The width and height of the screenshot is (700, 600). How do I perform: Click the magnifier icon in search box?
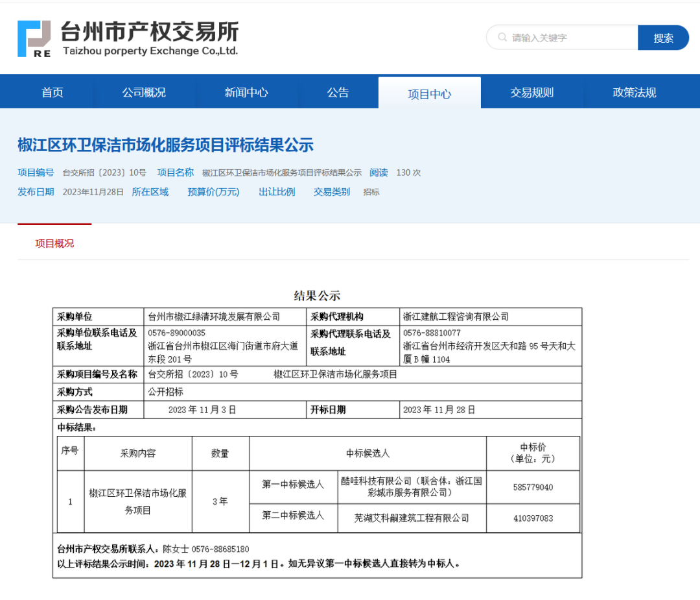pyautogui.click(x=502, y=38)
